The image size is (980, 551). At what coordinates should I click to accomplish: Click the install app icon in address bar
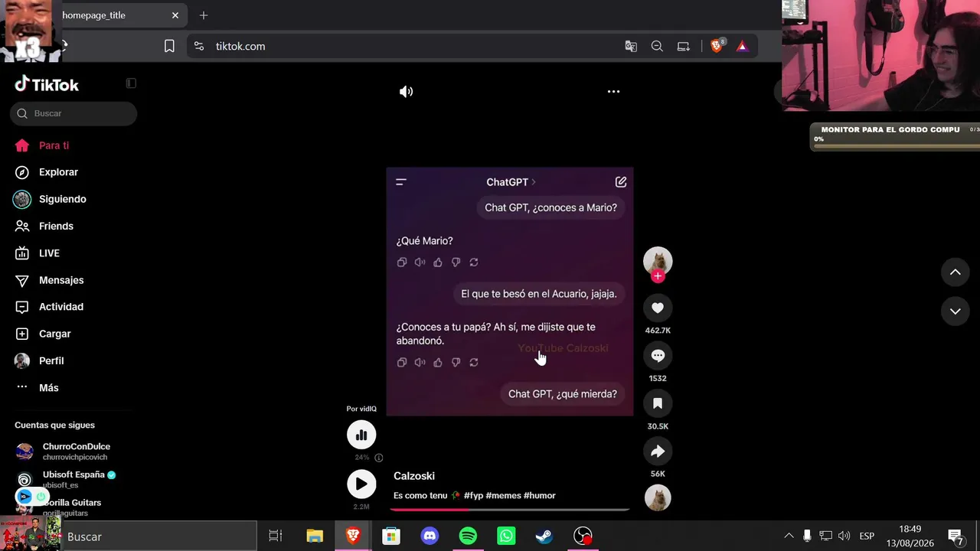[x=684, y=47]
